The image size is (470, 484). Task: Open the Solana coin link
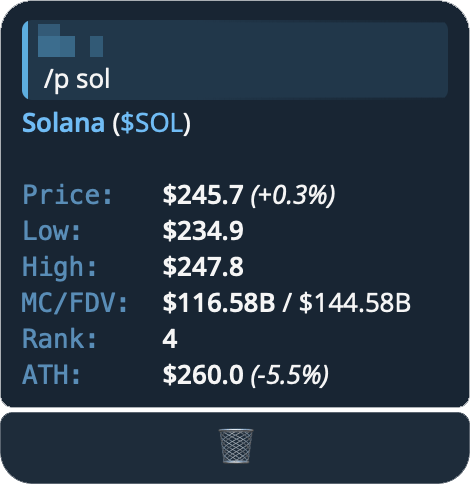coord(63,123)
